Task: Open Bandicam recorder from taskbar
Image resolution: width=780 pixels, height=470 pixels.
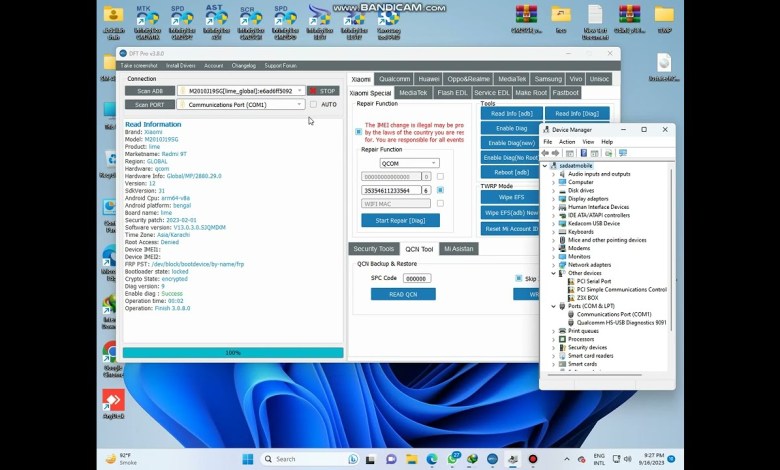Action: tap(533, 459)
